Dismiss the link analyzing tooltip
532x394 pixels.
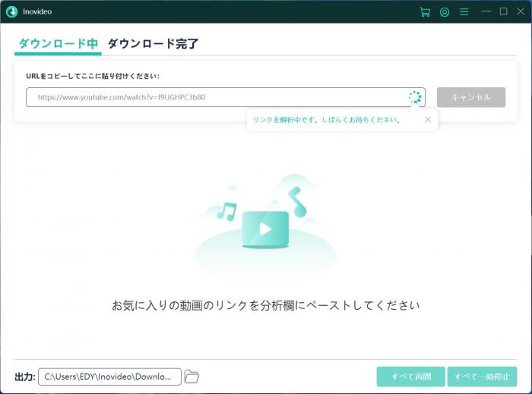(428, 120)
